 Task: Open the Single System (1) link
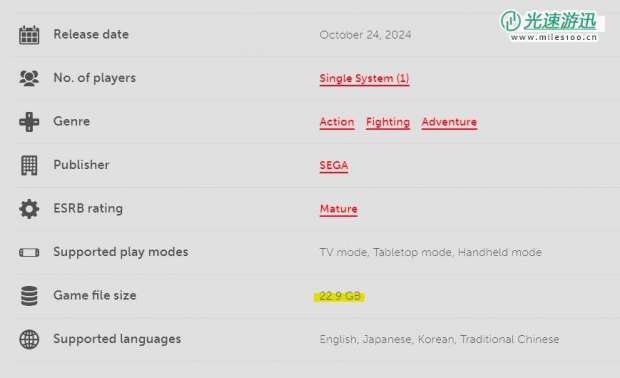(x=364, y=78)
